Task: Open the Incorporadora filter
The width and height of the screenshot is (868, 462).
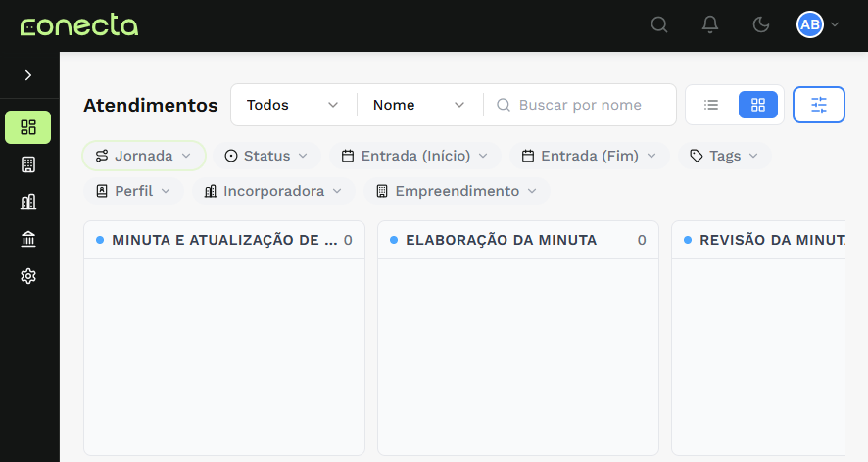Action: coord(273,191)
